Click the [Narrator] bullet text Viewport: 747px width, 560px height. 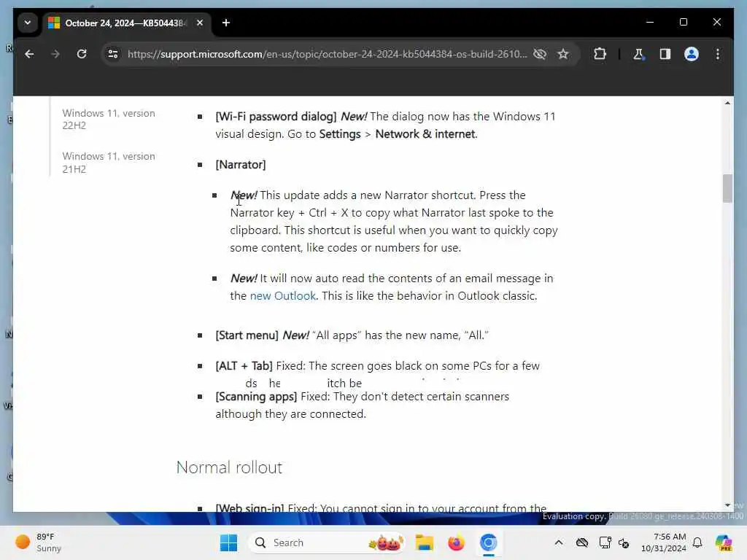pyautogui.click(x=241, y=165)
